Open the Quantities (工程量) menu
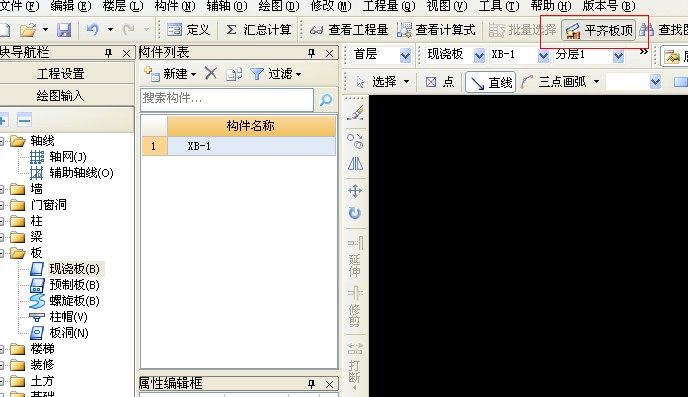 coord(389,6)
